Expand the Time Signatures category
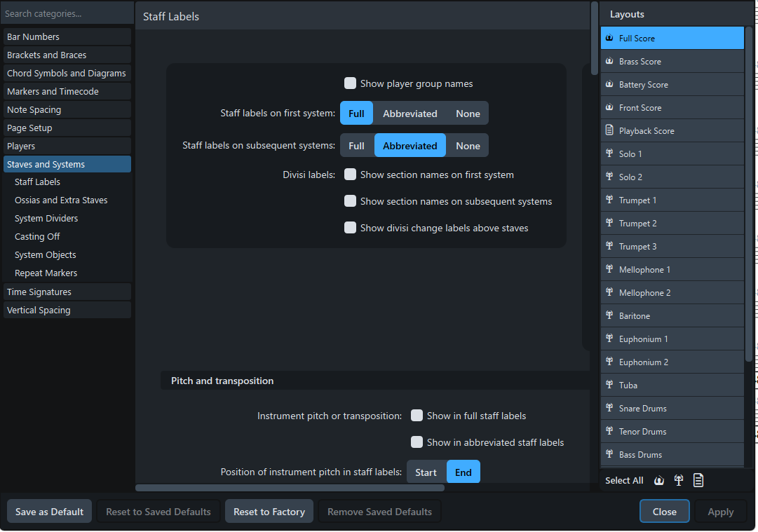Viewport: 758px width, 532px height. pos(67,292)
